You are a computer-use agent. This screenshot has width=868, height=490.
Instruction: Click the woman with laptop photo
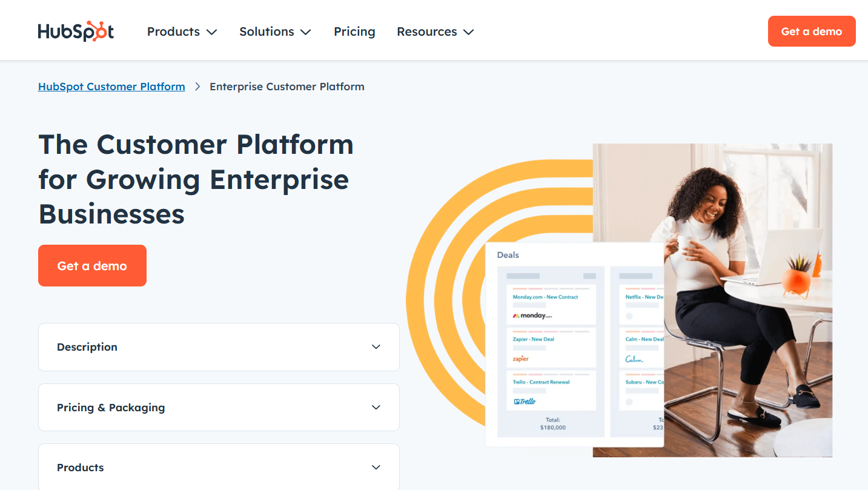[748, 300]
